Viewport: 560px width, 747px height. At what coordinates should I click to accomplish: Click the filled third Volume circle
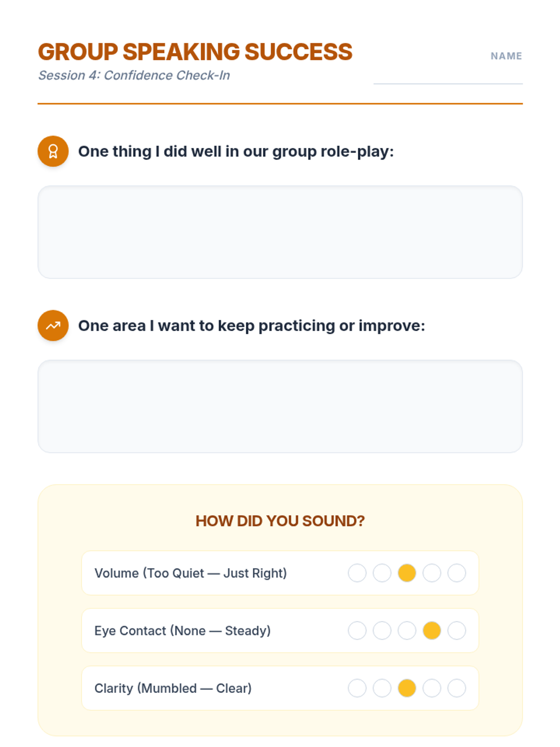point(407,573)
